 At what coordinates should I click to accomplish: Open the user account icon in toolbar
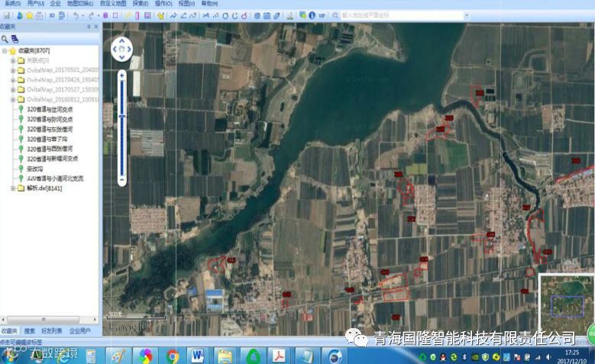20,15
